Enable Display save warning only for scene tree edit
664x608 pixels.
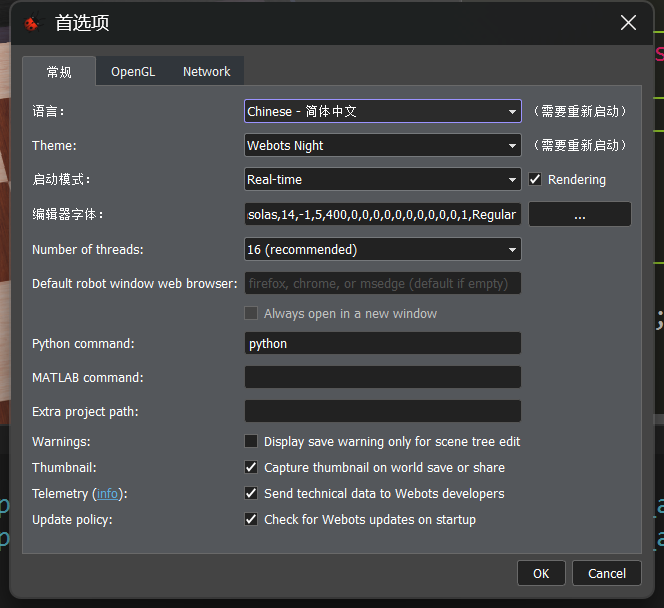(x=251, y=441)
